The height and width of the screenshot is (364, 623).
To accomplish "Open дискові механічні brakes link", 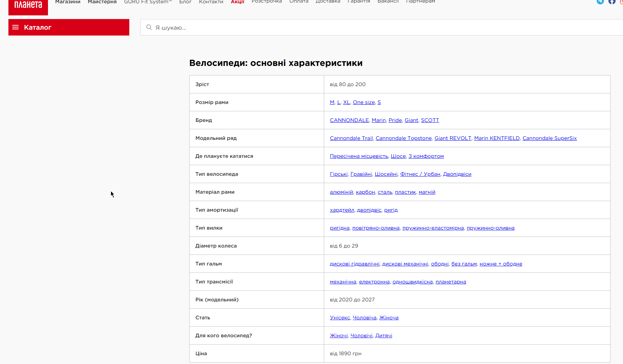I will (x=405, y=264).
